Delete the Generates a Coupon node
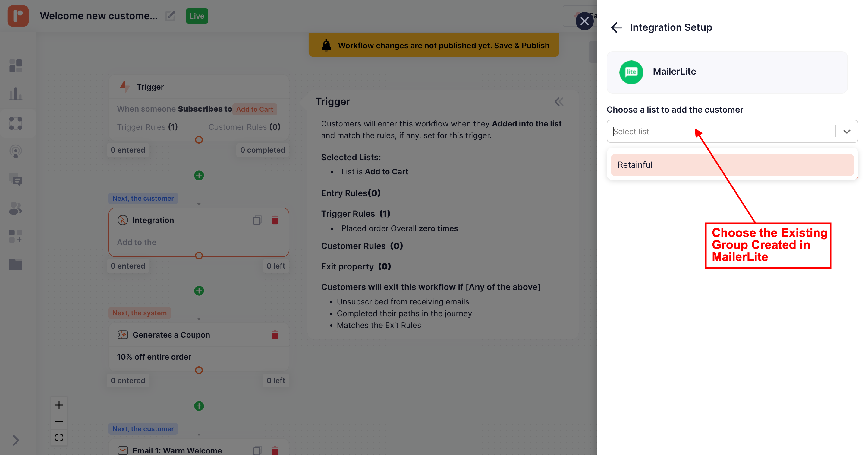 coord(275,335)
